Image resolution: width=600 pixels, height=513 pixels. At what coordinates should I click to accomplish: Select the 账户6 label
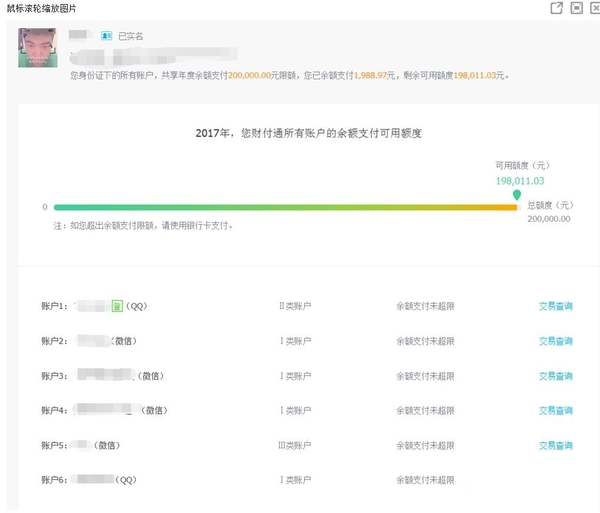54,480
